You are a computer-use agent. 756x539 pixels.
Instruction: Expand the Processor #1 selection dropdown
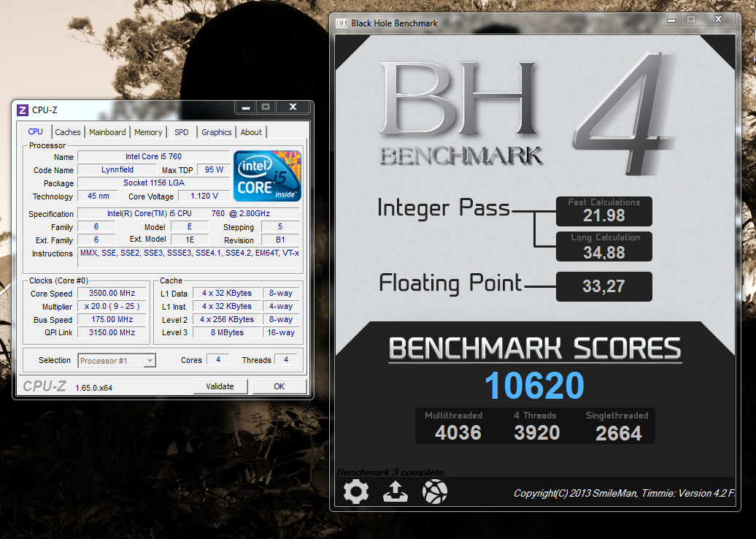(x=150, y=361)
